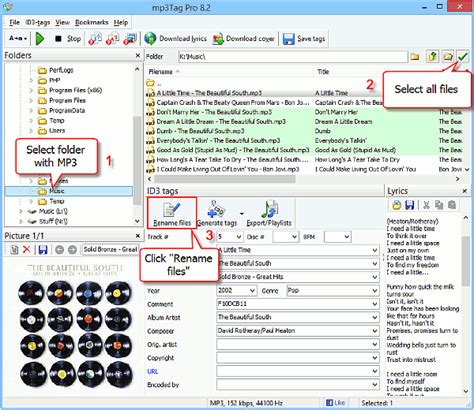Click the Rename files button
Screen dimensions: 474x410
click(x=172, y=213)
